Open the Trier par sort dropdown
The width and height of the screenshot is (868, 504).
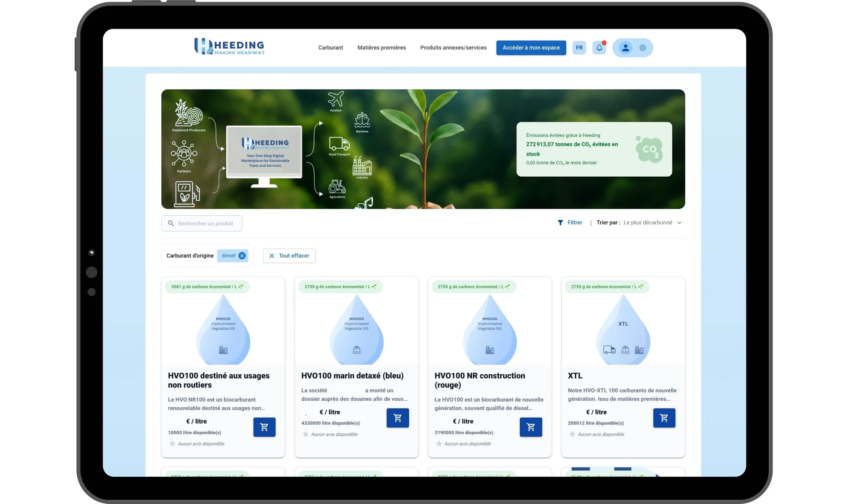(x=652, y=223)
